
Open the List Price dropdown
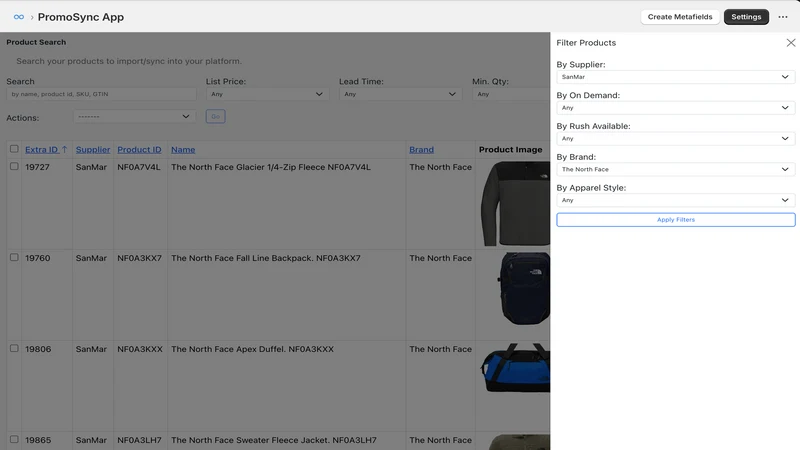[x=267, y=94]
